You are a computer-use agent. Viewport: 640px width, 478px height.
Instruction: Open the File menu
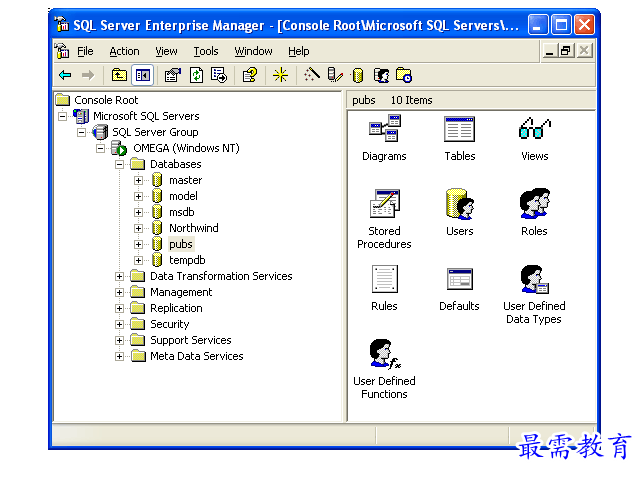[85, 51]
